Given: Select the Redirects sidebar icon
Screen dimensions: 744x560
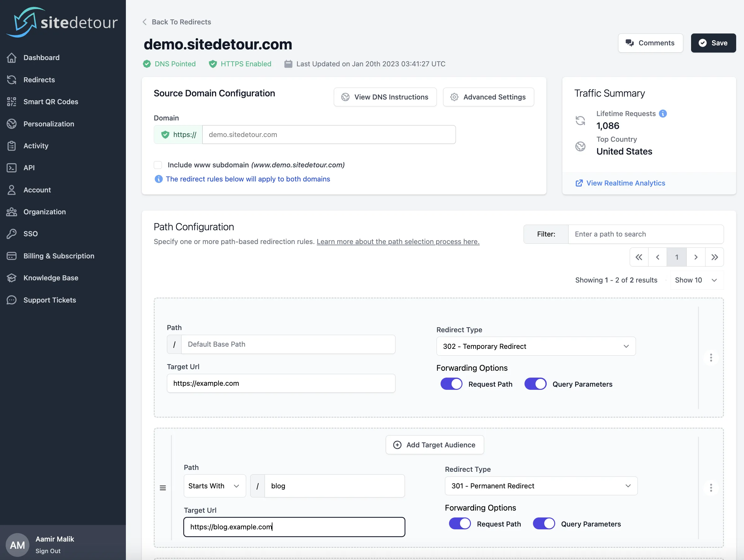Looking at the screenshot, I should [12, 80].
